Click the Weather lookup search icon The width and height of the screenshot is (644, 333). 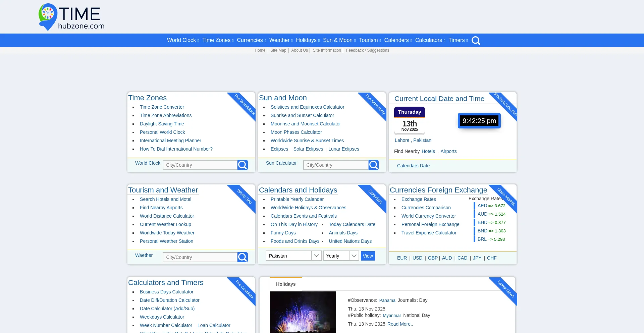click(x=243, y=257)
